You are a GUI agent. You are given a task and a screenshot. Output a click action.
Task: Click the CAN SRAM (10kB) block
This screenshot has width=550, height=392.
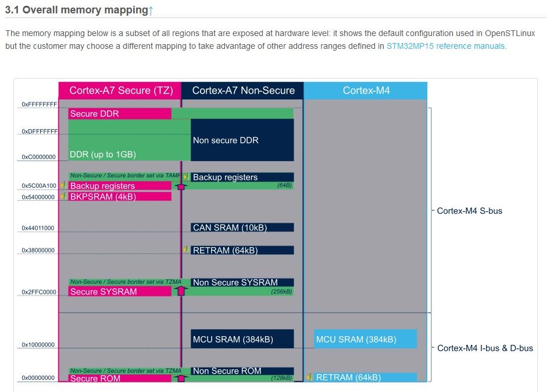(x=242, y=227)
